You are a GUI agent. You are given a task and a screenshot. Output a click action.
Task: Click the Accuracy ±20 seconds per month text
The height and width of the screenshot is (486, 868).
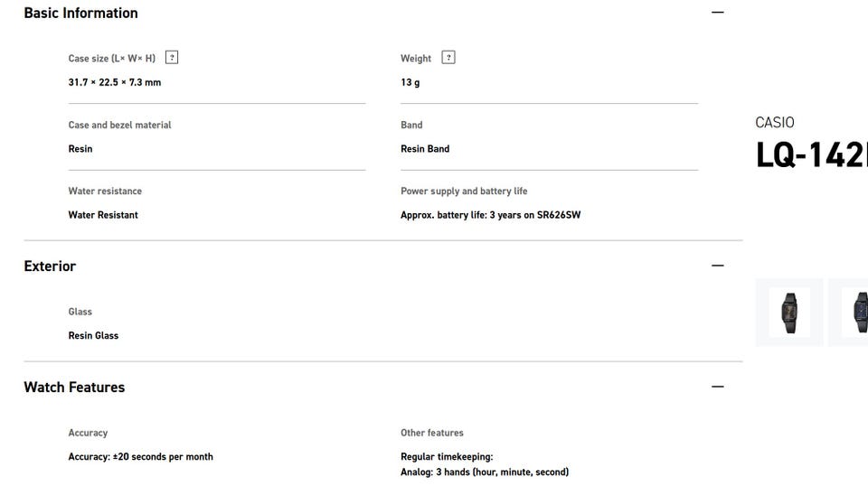tap(141, 456)
